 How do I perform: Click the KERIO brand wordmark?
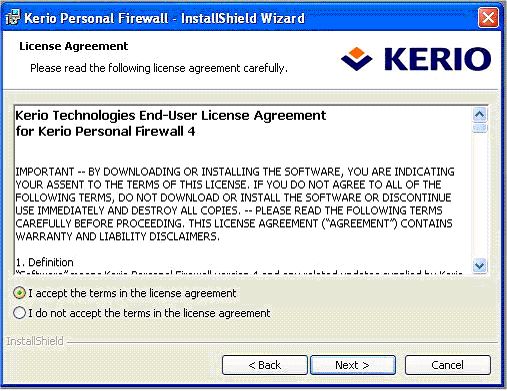pos(437,59)
